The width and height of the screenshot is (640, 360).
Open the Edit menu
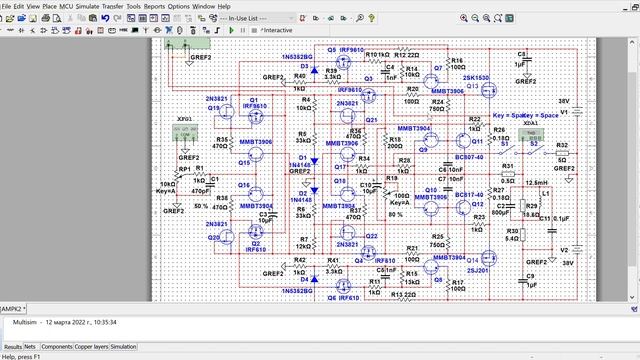pos(19,7)
